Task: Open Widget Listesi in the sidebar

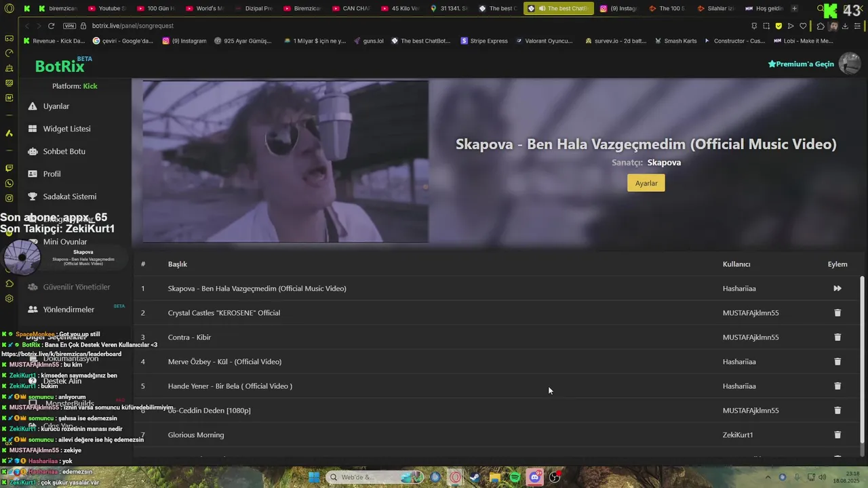Action: [x=66, y=129]
